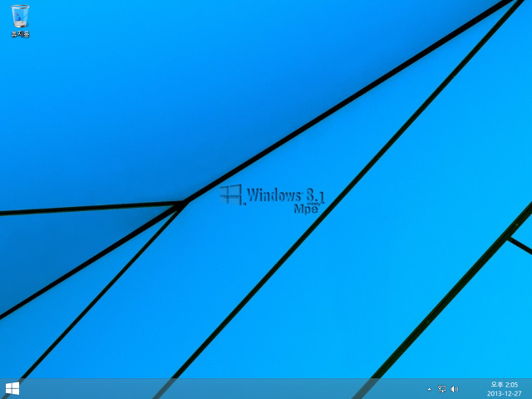Show hidden system tray icons arrow
Image resolution: width=532 pixels, height=399 pixels.
[x=429, y=389]
